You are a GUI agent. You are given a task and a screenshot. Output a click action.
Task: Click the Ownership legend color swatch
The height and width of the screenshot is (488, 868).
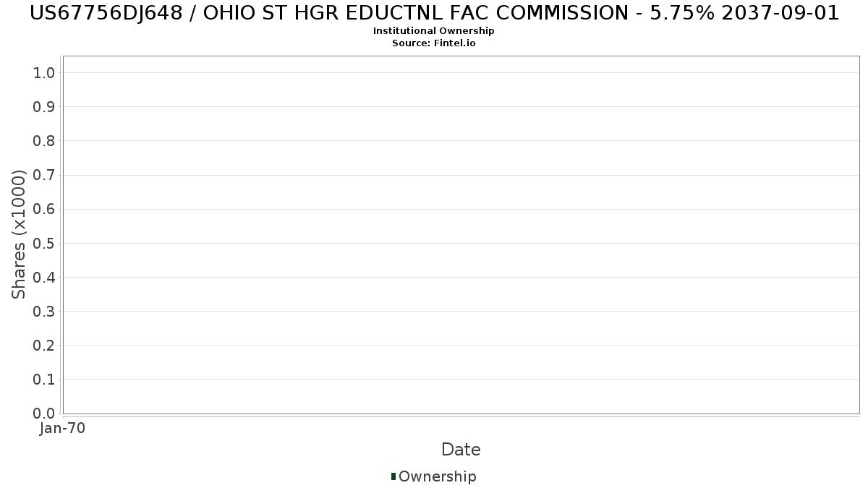393,476
